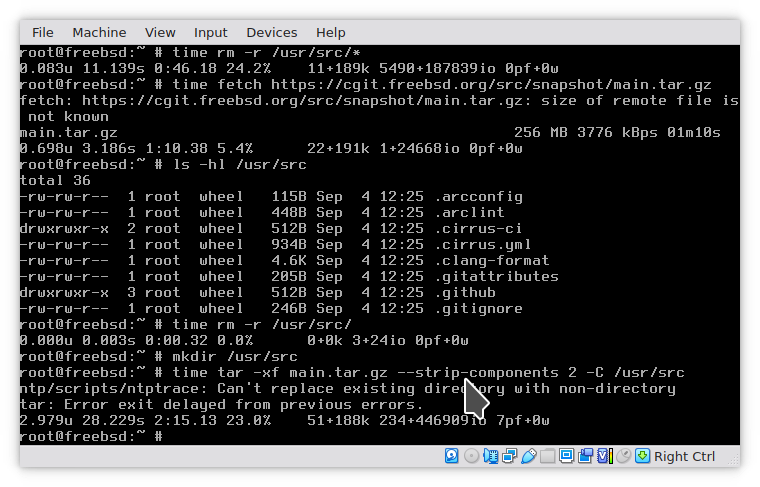Click the virtual display status icon
This screenshot has width=760, height=487.
pos(566,456)
